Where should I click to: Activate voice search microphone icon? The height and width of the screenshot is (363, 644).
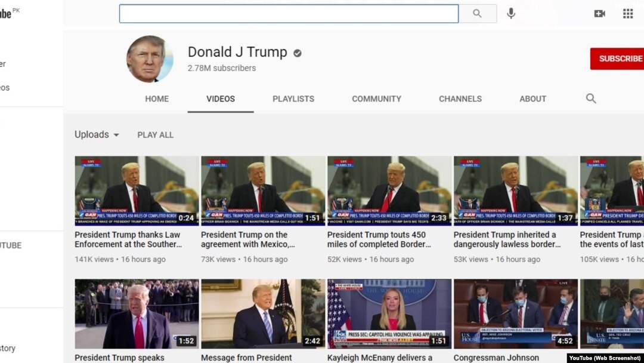(x=511, y=14)
